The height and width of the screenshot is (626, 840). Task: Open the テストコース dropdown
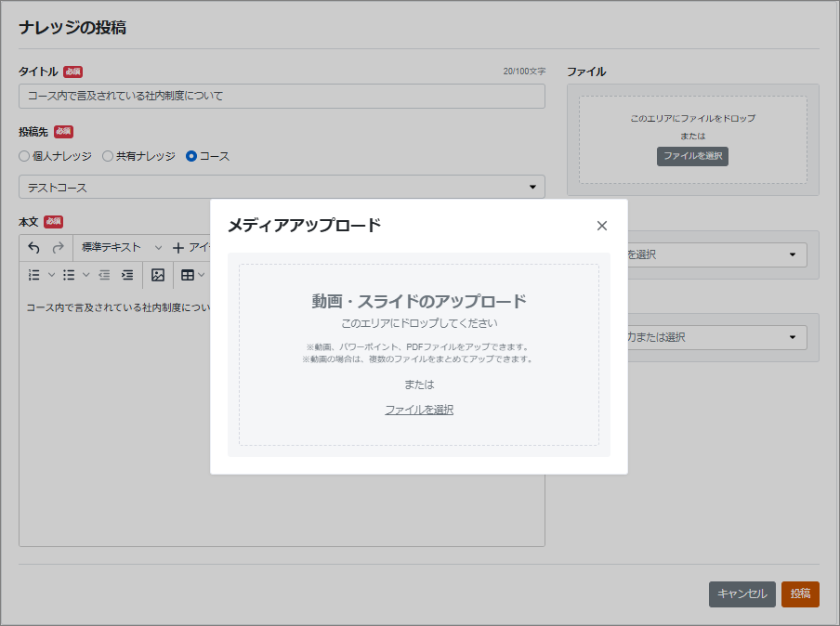pyautogui.click(x=282, y=188)
